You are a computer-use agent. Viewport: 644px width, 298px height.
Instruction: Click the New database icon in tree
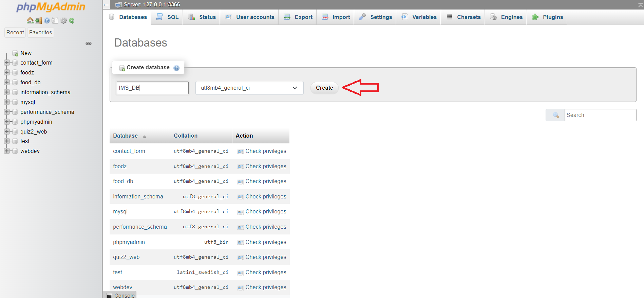pyautogui.click(x=15, y=53)
